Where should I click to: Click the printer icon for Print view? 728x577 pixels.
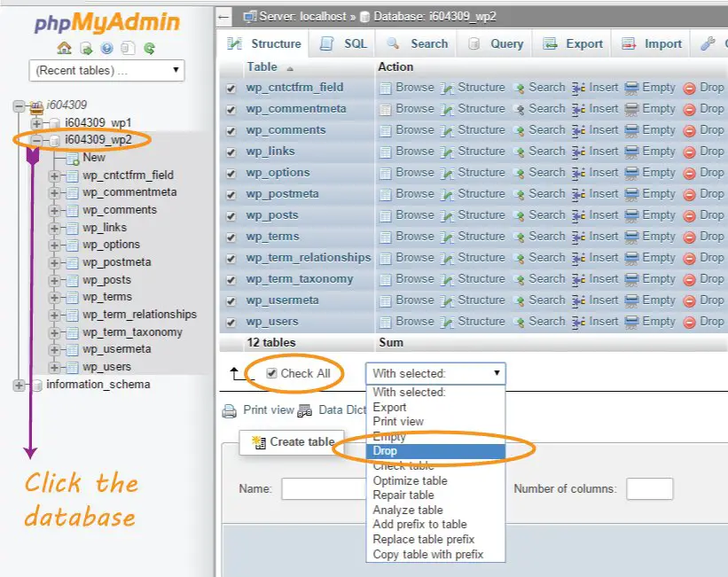[x=230, y=411]
